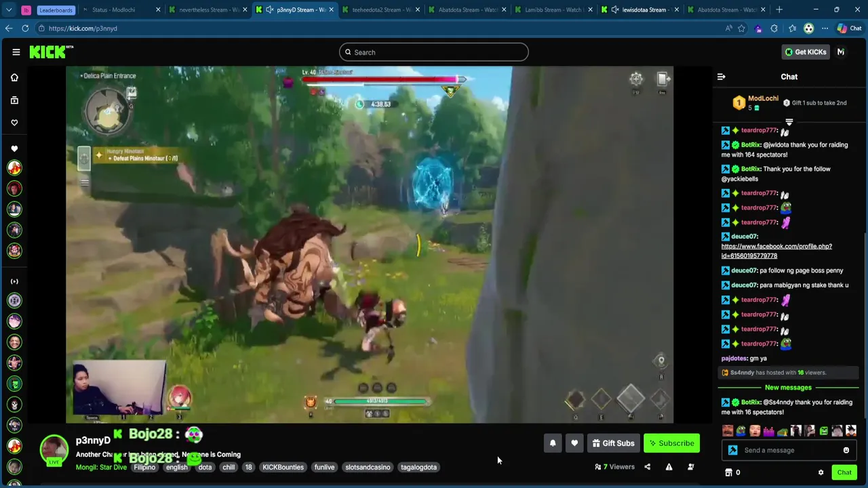This screenshot has width=868, height=488.
Task: Go to the Kick logo home page
Action: (51, 52)
